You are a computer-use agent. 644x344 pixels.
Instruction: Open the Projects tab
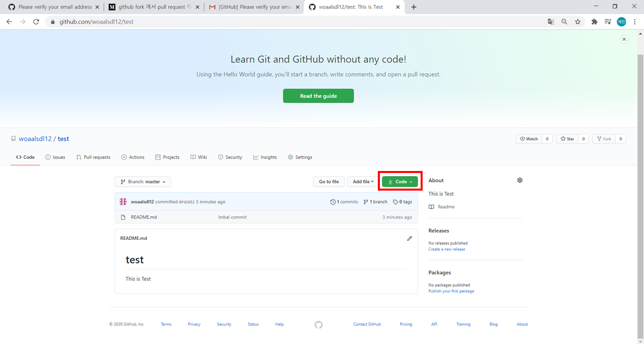[x=168, y=157]
